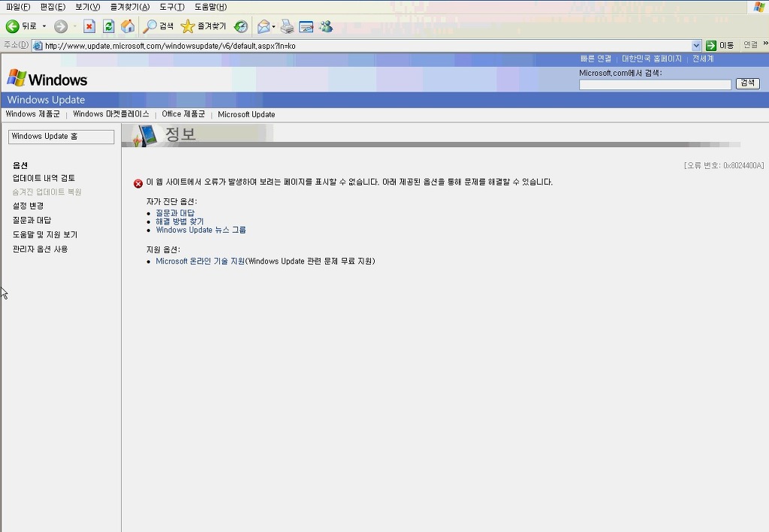Print the page with the printer icon
The height and width of the screenshot is (532, 769).
[x=288, y=26]
